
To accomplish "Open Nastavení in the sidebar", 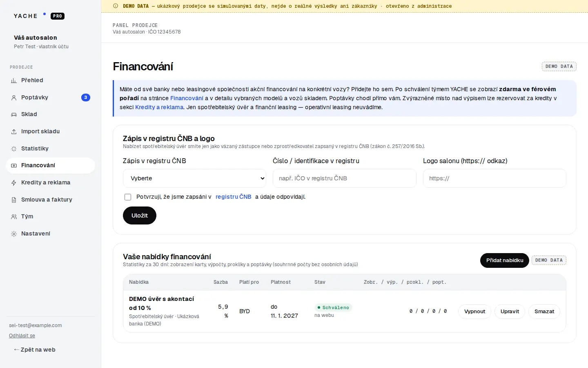I will (51, 233).
